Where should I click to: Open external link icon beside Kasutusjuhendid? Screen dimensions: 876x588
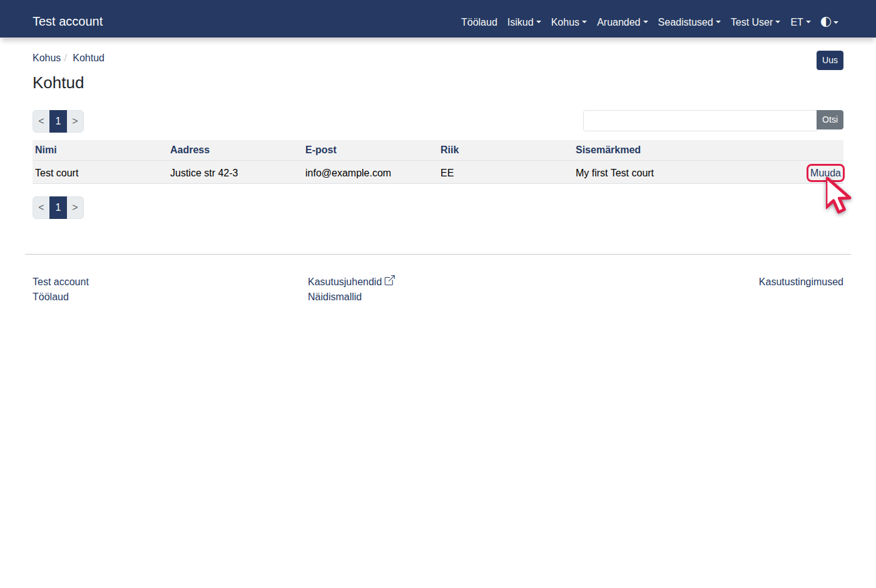[390, 281]
